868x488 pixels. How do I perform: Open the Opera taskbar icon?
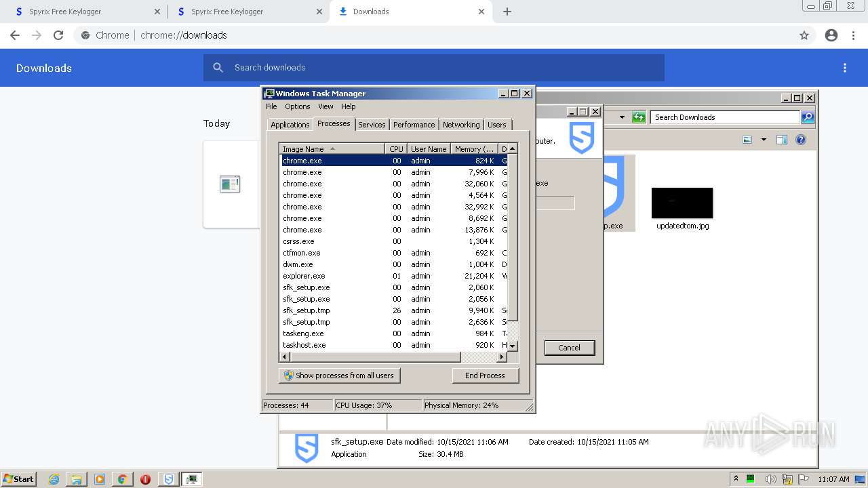tap(145, 479)
